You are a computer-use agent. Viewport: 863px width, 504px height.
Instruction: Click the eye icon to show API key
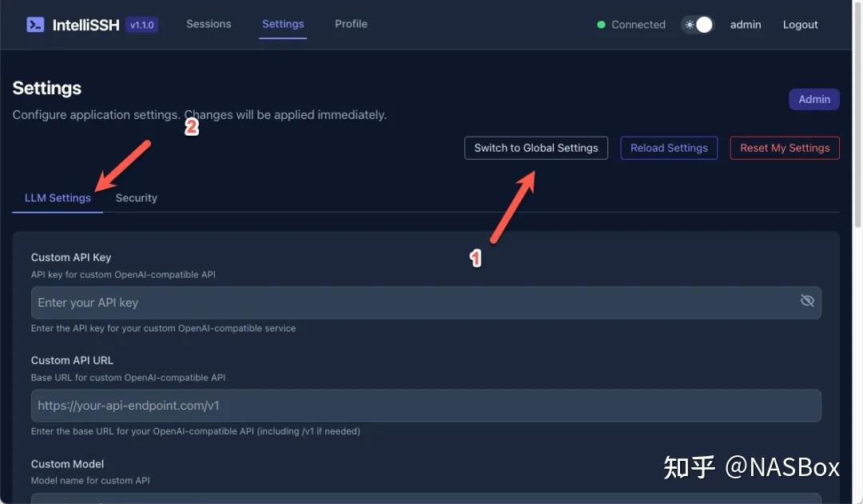(x=807, y=301)
